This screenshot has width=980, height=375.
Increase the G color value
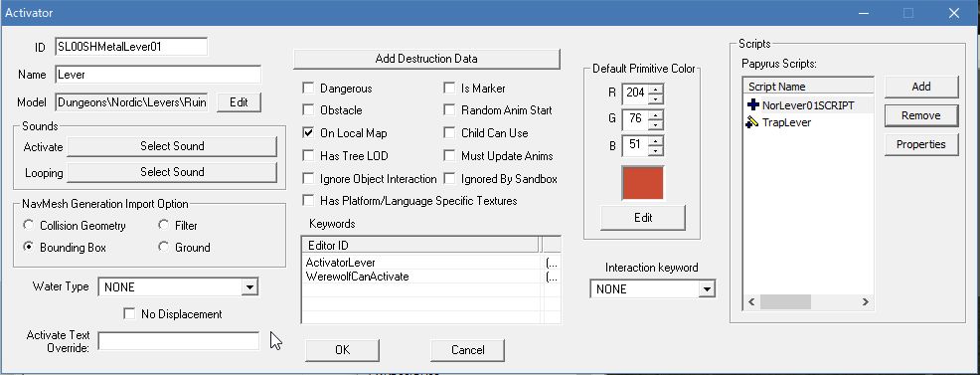click(x=655, y=115)
